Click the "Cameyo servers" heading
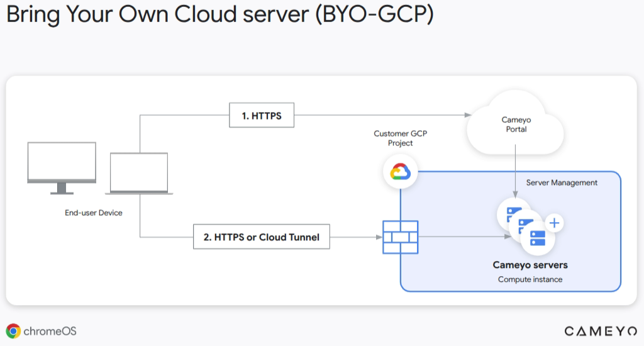This screenshot has width=644, height=346. pyautogui.click(x=530, y=265)
